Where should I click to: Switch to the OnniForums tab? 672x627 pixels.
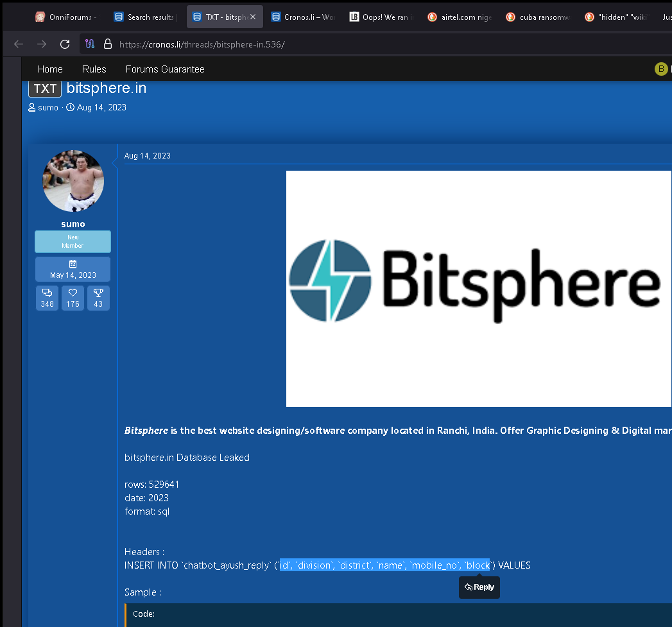[67, 17]
